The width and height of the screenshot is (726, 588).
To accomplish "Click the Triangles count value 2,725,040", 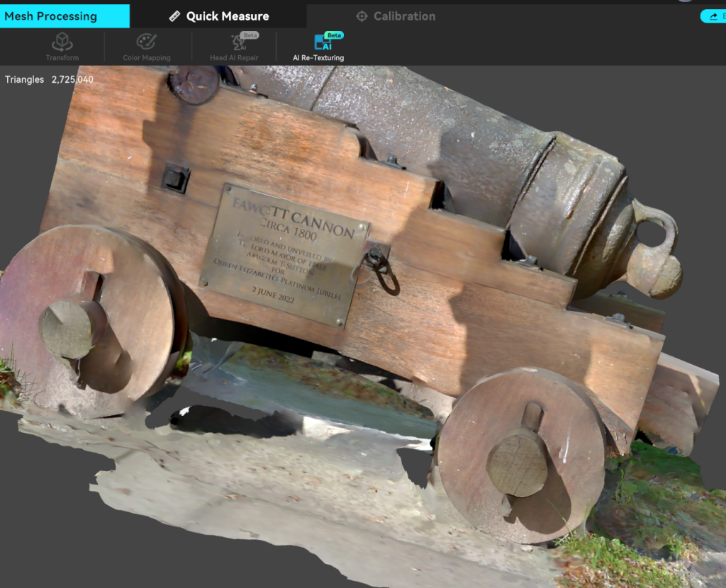I will (72, 79).
